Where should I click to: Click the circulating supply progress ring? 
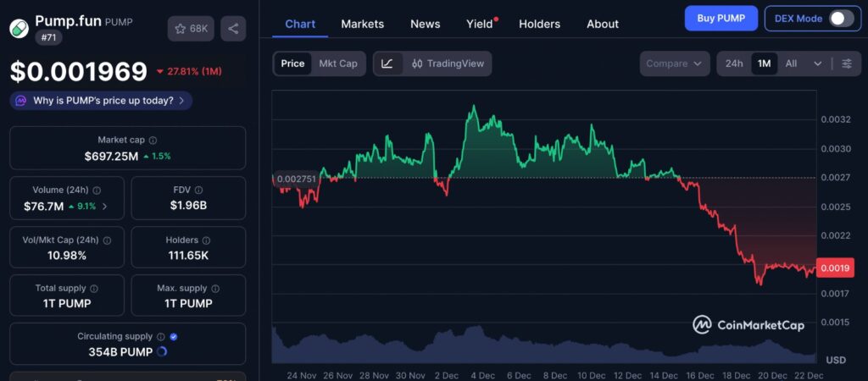[x=162, y=351]
